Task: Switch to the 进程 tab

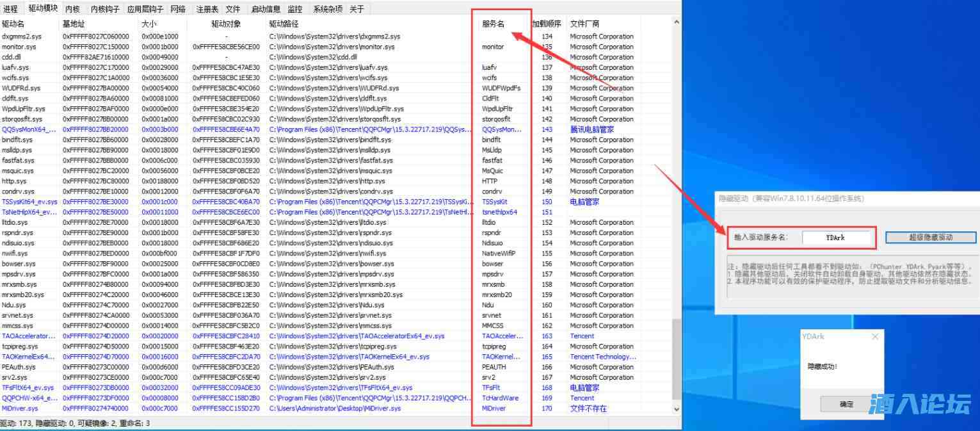Action: coord(11,9)
